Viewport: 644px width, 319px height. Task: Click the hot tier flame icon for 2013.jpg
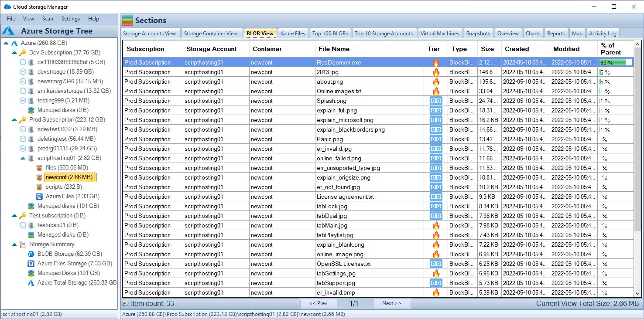tap(435, 72)
